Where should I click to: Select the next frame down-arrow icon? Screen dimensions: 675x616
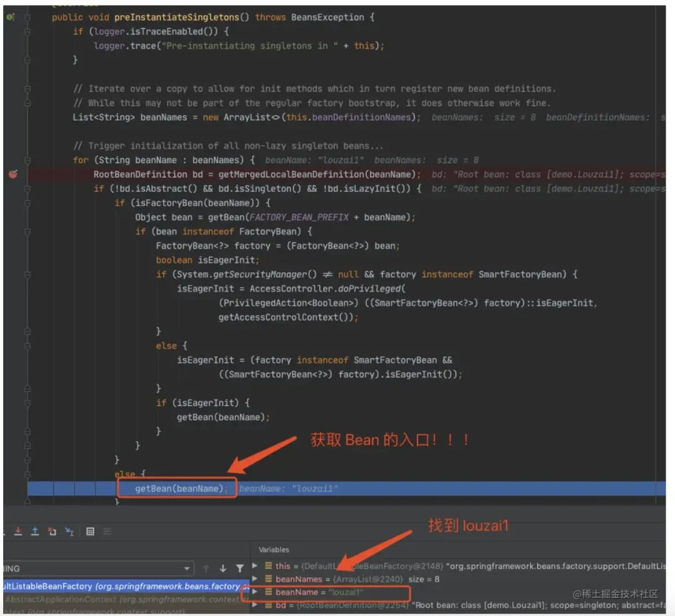pyautogui.click(x=223, y=569)
